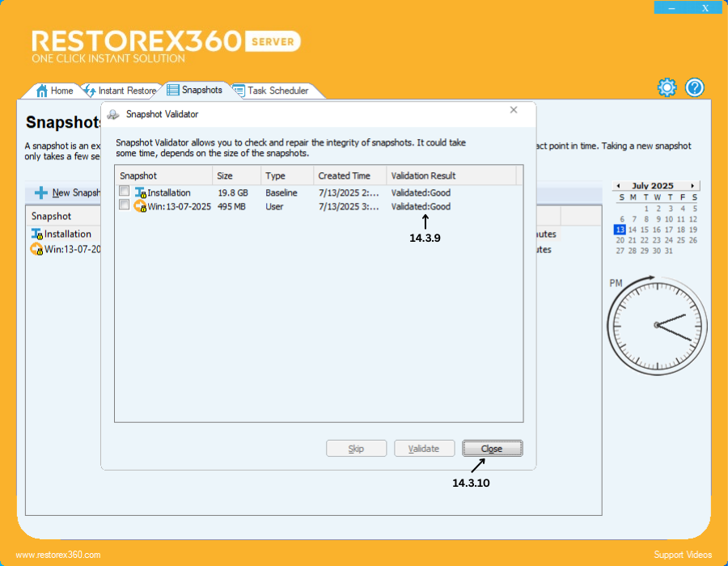
Task: Open the www.restorex360.com link
Action: click(x=58, y=555)
